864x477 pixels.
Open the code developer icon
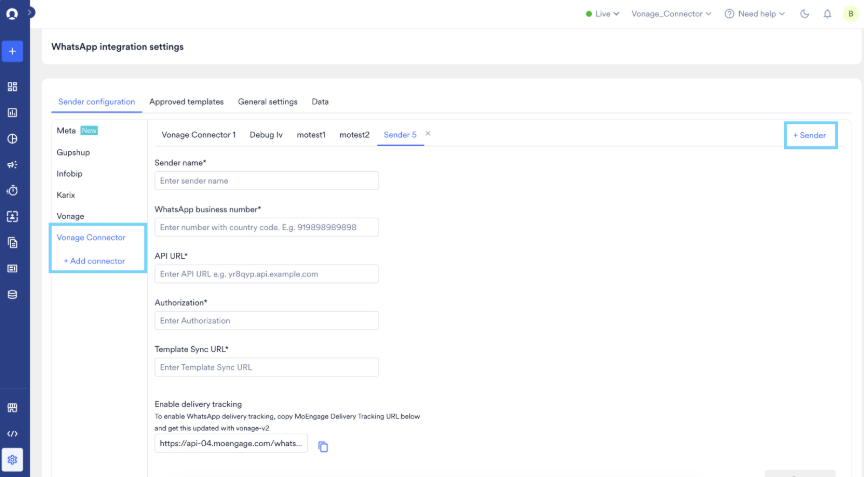pos(12,434)
